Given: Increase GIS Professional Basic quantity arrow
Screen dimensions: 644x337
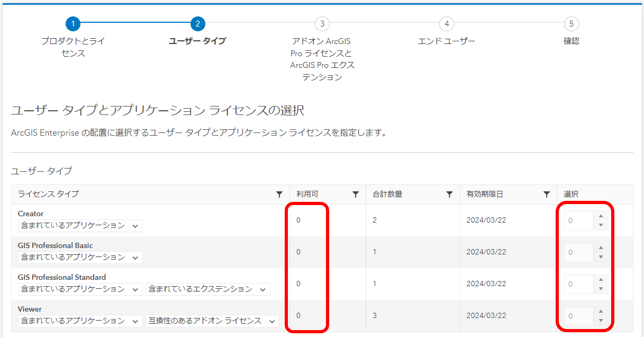Looking at the screenshot, I should point(600,247).
